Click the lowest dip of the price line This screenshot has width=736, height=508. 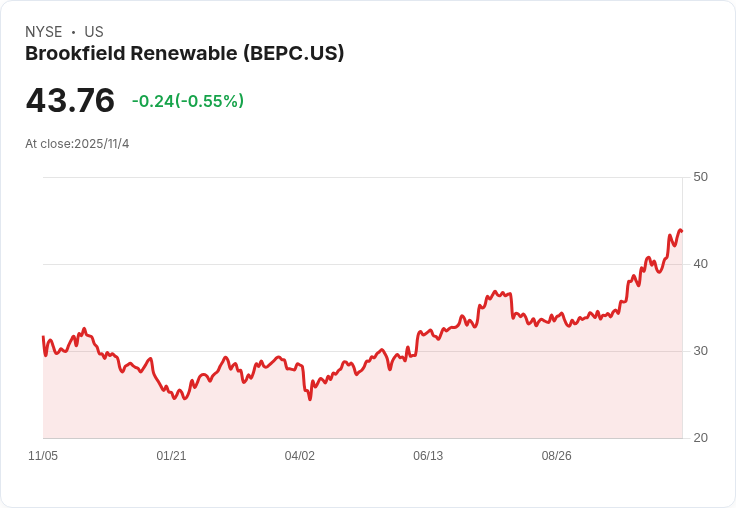point(310,399)
